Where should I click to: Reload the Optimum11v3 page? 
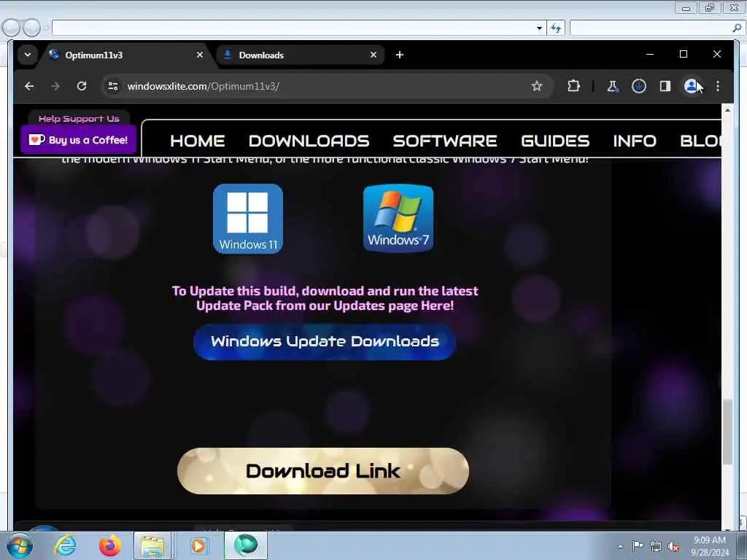82,86
